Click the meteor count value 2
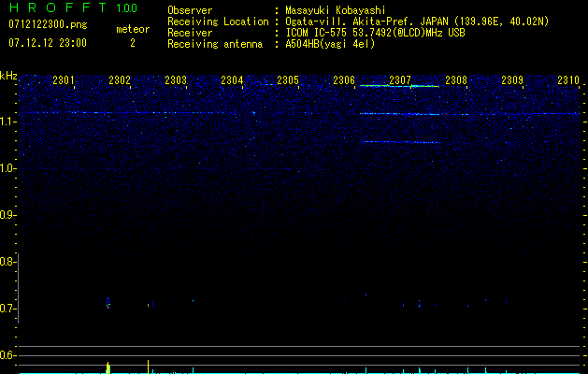 pyautogui.click(x=133, y=43)
